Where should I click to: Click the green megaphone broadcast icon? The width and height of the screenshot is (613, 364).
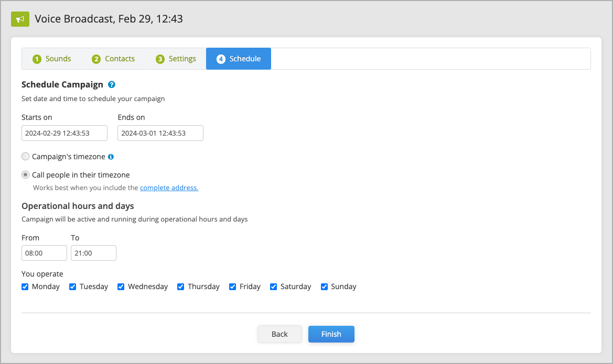(20, 19)
